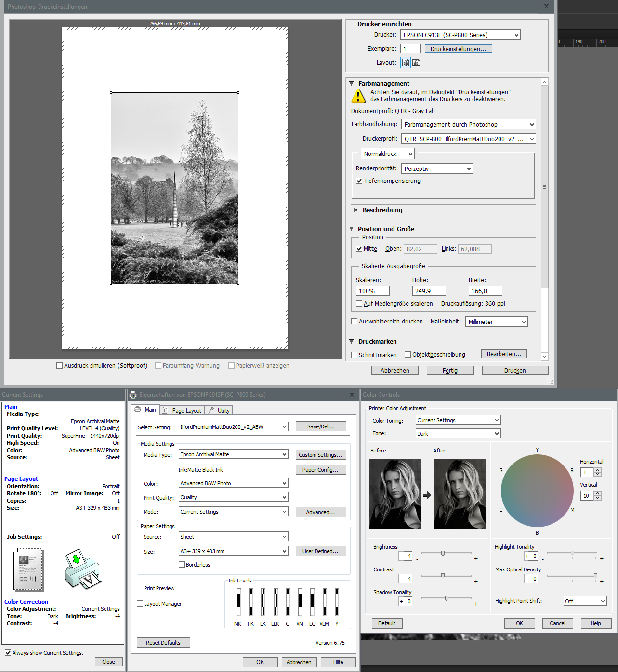Enable the Borderless checkbox

(x=182, y=565)
